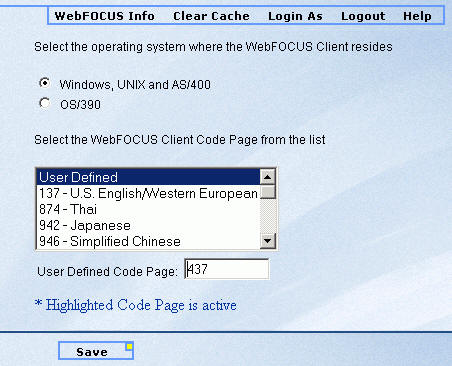The height and width of the screenshot is (366, 452).
Task: Select the OS/390 radio button
Action: tap(45, 103)
